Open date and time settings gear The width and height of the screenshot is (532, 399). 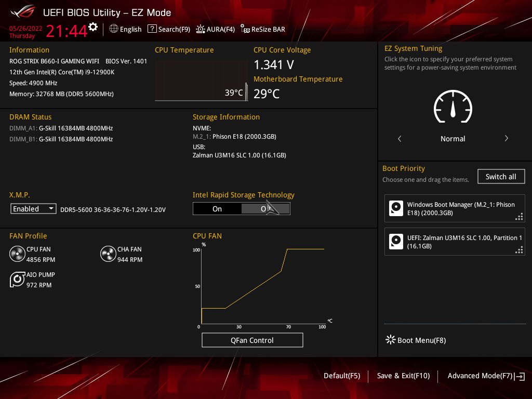pos(93,27)
